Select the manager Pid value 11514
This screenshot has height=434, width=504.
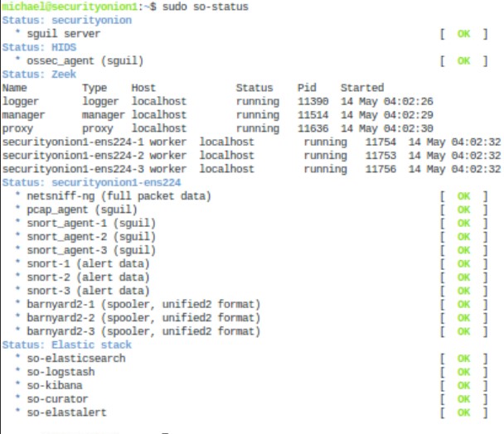[313, 114]
